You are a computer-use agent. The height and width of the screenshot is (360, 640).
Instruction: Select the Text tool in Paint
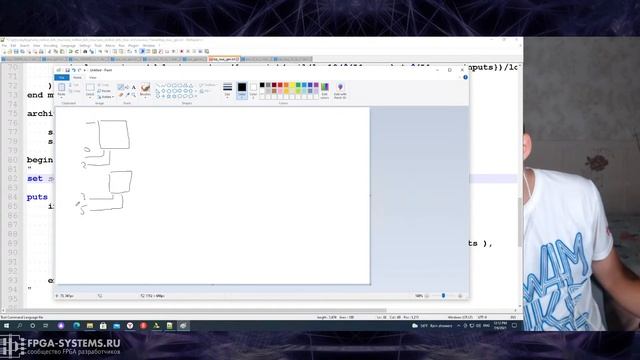pyautogui.click(x=133, y=87)
